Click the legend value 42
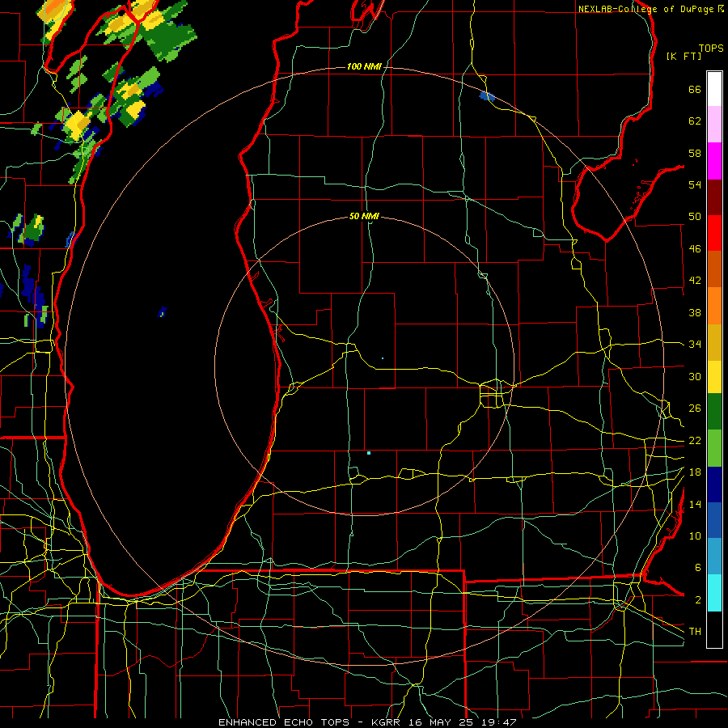Viewport: 728px width, 728px height. tap(695, 281)
